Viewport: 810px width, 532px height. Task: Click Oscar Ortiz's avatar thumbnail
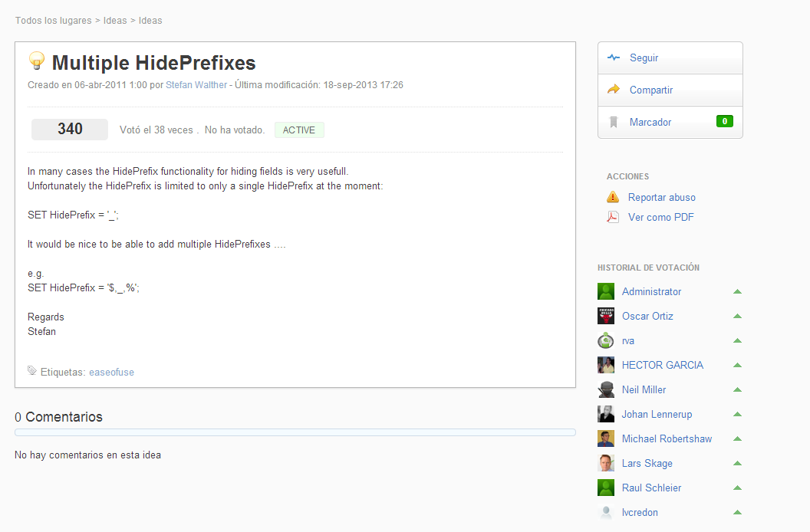[x=606, y=316]
